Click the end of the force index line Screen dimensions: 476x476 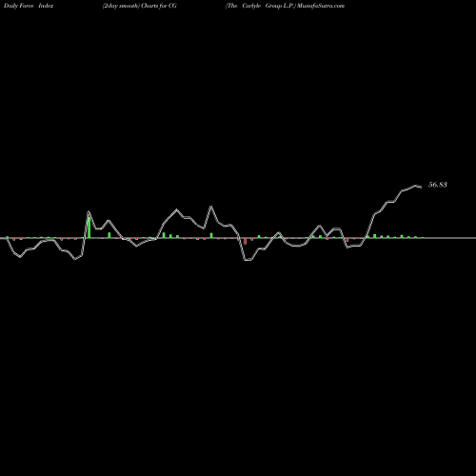tap(422, 188)
